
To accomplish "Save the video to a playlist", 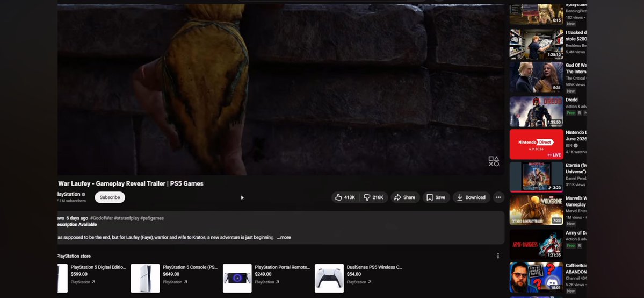I will coord(436,197).
